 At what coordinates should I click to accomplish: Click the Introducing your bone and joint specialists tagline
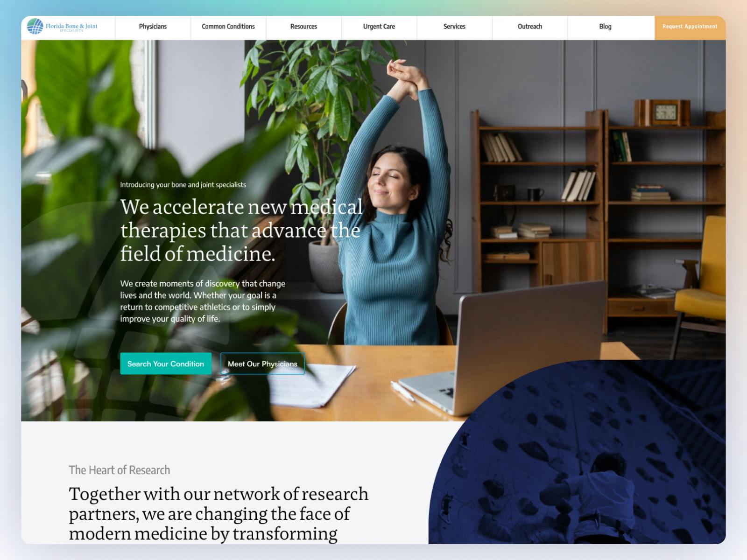(183, 185)
